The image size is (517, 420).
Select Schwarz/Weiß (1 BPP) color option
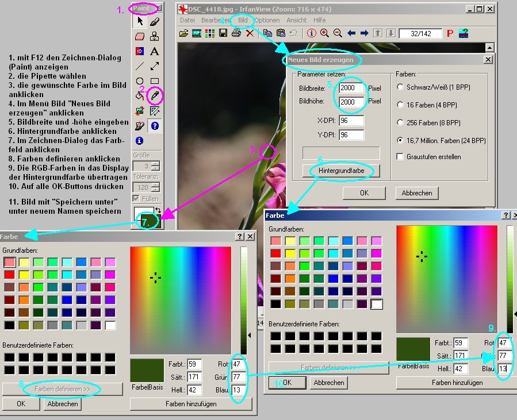click(400, 87)
